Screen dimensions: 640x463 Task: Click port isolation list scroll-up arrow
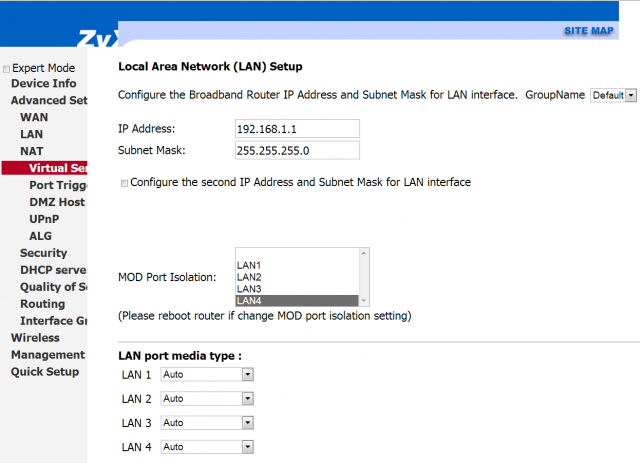(364, 254)
